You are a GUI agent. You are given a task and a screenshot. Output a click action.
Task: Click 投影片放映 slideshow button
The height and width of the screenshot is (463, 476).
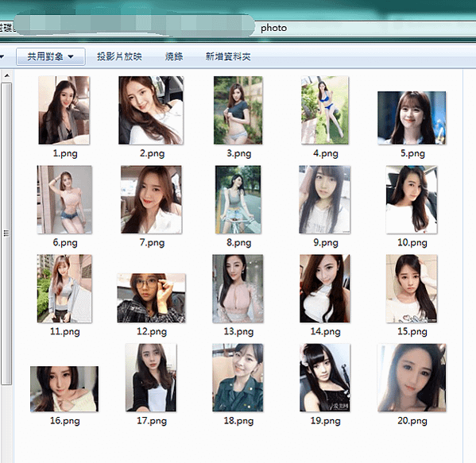pyautogui.click(x=119, y=56)
